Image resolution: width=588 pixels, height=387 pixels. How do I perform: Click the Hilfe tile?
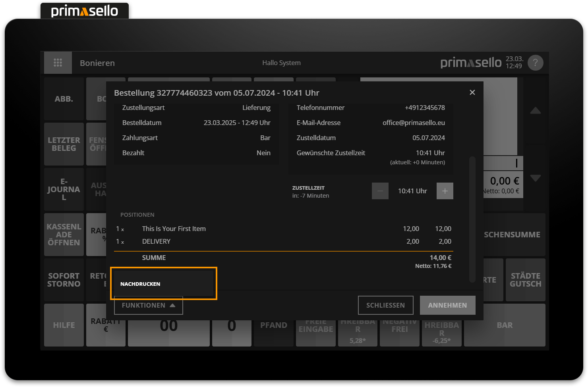point(64,325)
